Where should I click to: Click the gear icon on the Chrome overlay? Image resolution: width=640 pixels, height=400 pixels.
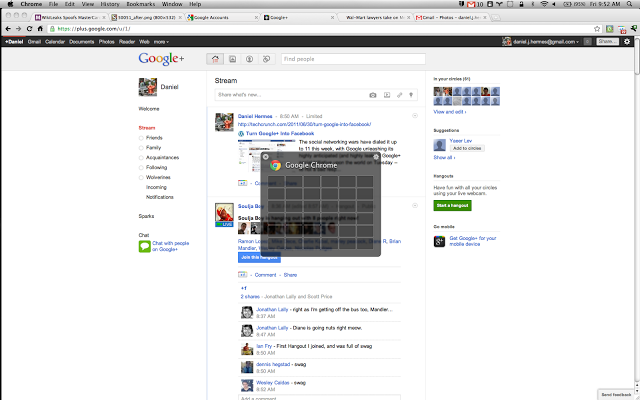tap(376, 157)
